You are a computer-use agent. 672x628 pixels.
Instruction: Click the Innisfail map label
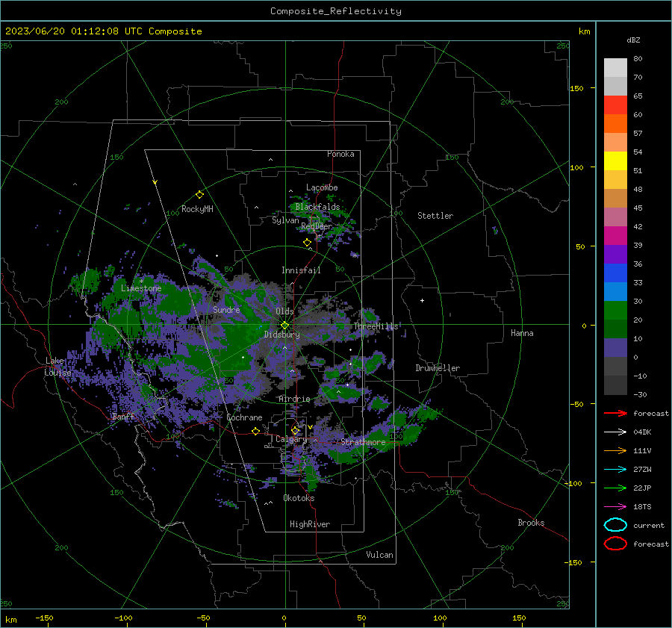pyautogui.click(x=301, y=270)
